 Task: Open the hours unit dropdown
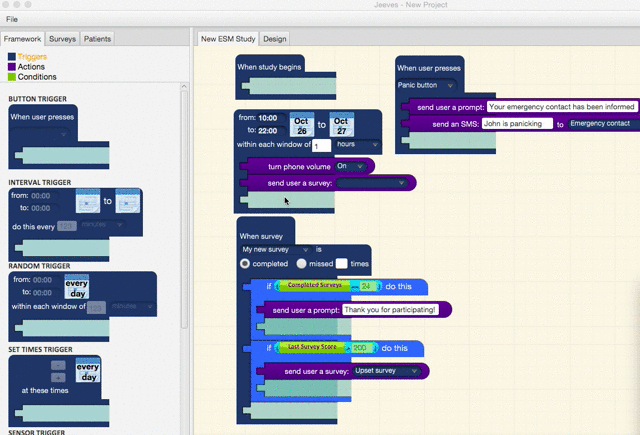pos(357,144)
